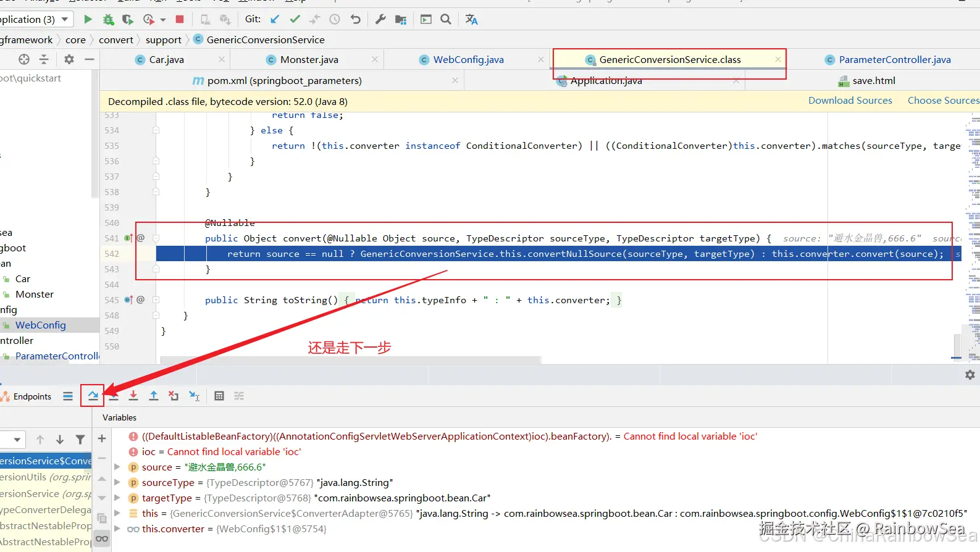
Task: Click the convert breadcrumb
Action: [116, 40]
